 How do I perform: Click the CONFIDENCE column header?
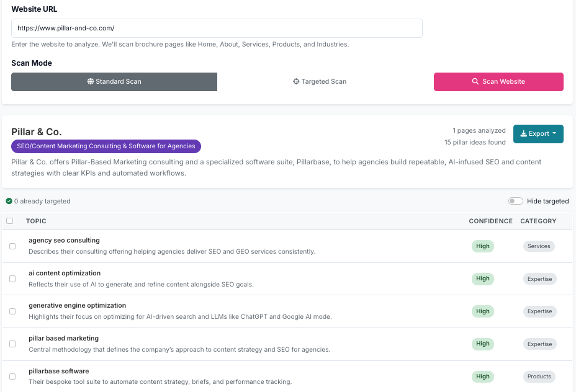[490, 221]
